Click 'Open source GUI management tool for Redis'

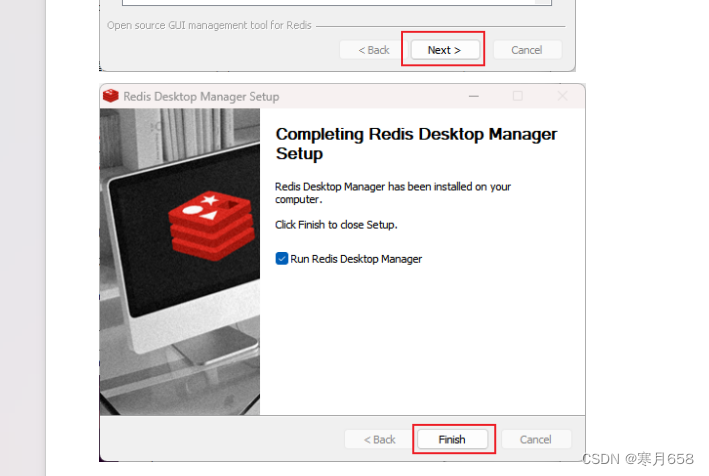point(209,25)
